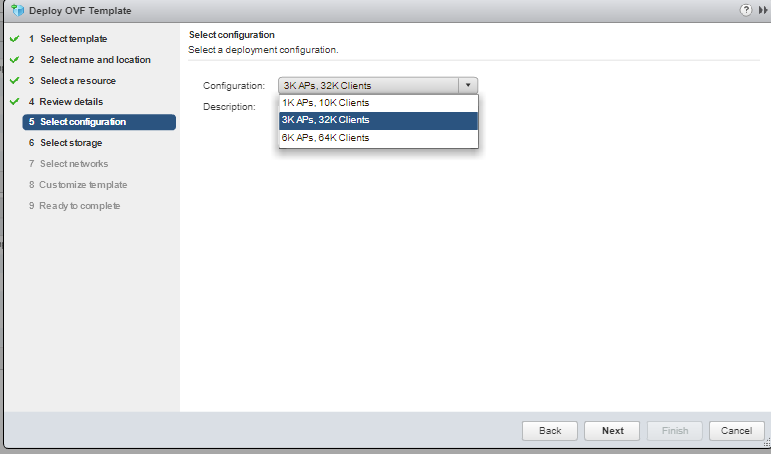771x454 pixels.
Task: Open the Configuration dropdown arrow
Action: 468,85
